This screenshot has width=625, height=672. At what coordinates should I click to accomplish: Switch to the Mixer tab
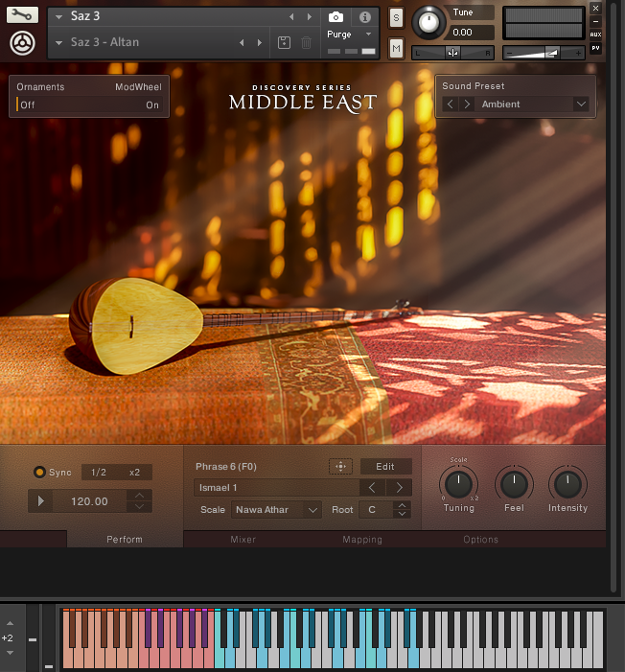click(243, 540)
